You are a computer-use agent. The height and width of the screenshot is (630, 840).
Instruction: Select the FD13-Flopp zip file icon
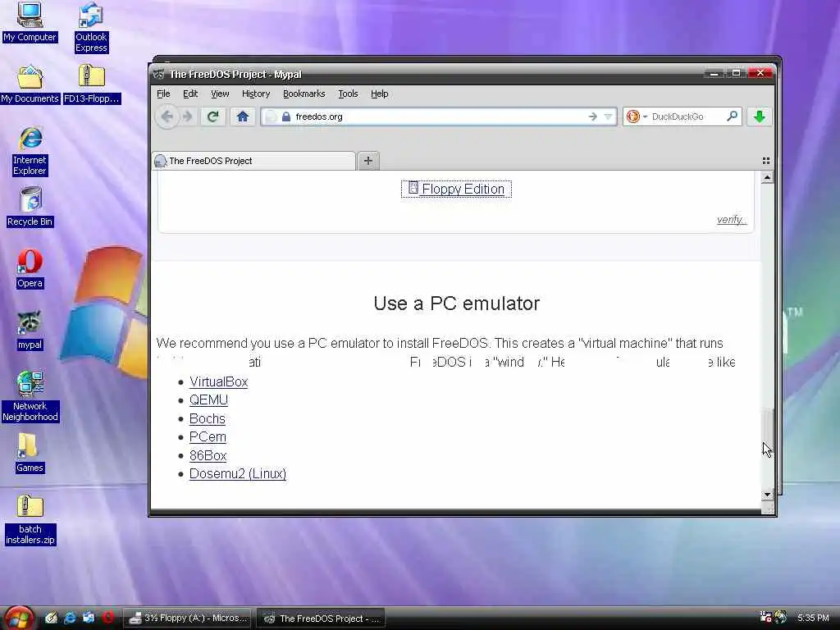point(92,84)
